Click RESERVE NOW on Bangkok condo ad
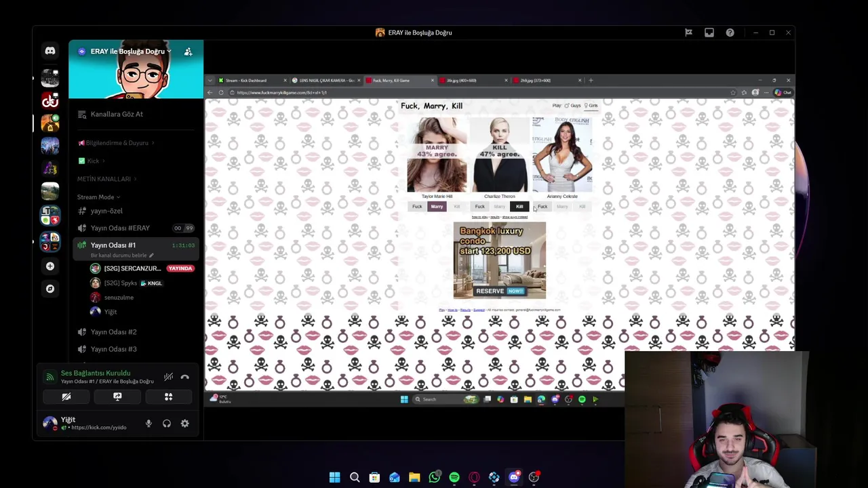 click(x=499, y=291)
